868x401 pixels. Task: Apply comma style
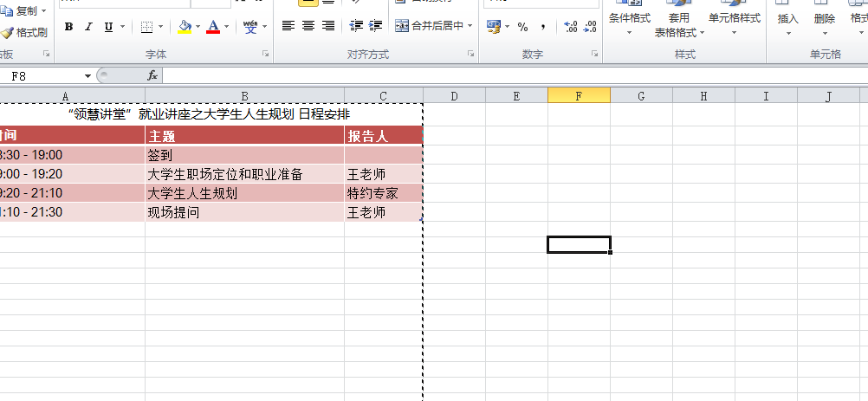point(543,26)
